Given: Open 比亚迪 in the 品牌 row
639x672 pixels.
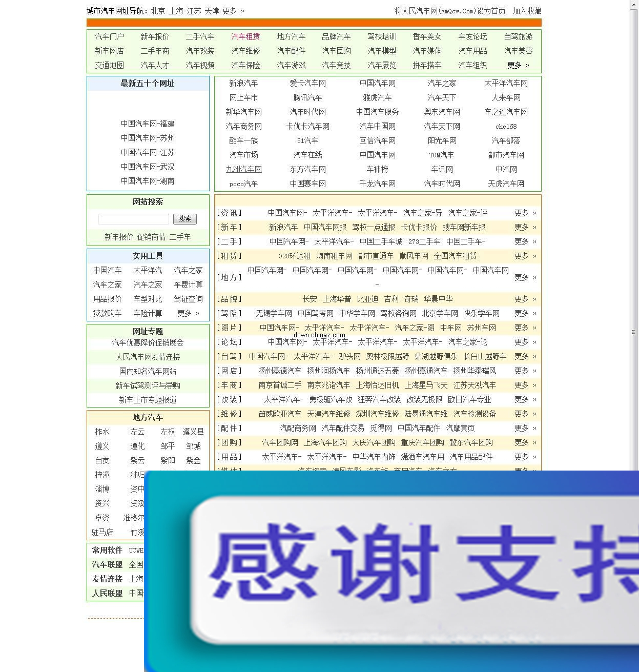Looking at the screenshot, I should click(x=367, y=299).
